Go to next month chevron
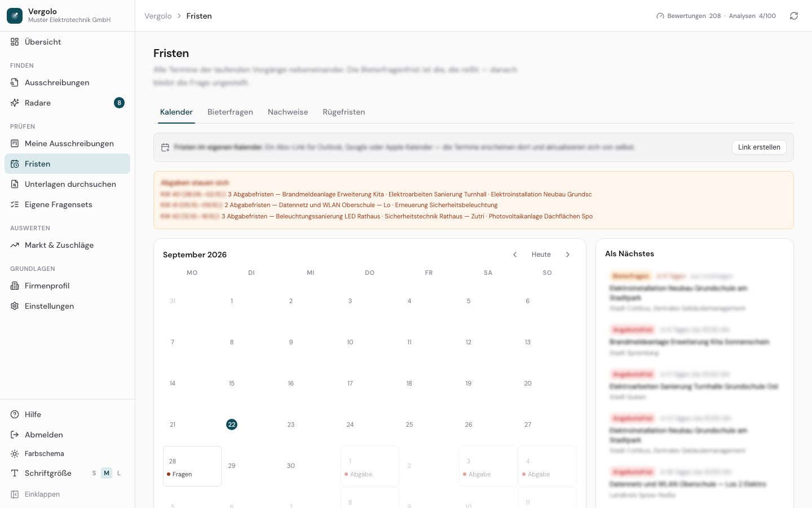The width and height of the screenshot is (812, 508). pyautogui.click(x=568, y=255)
